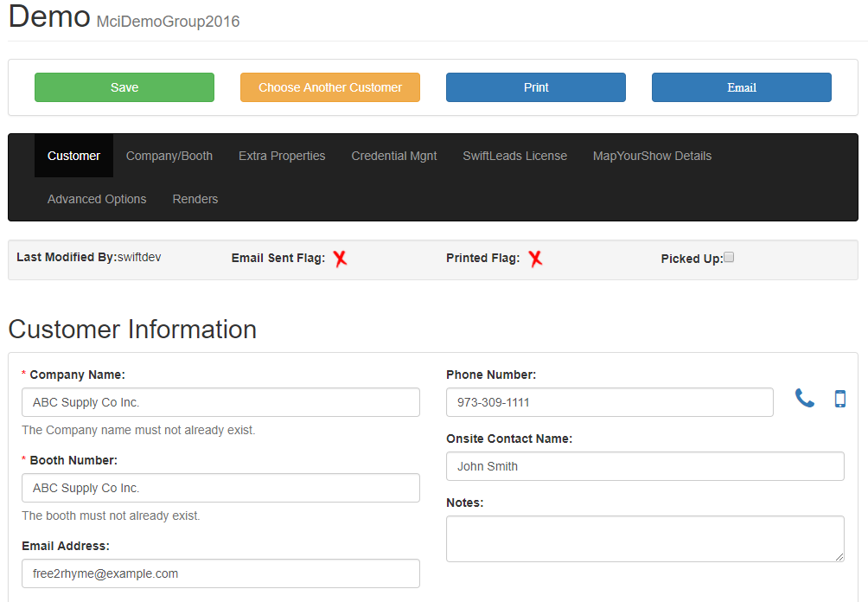
Task: Select the SwiftLeads License tab
Action: [514, 156]
